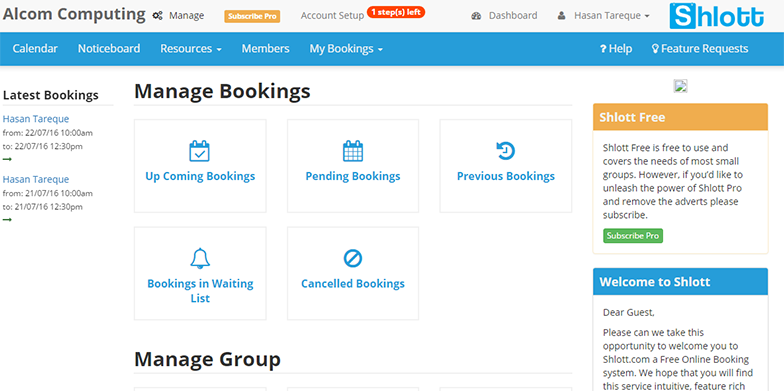
Task: Click the Shlott logo
Action: click(x=716, y=16)
